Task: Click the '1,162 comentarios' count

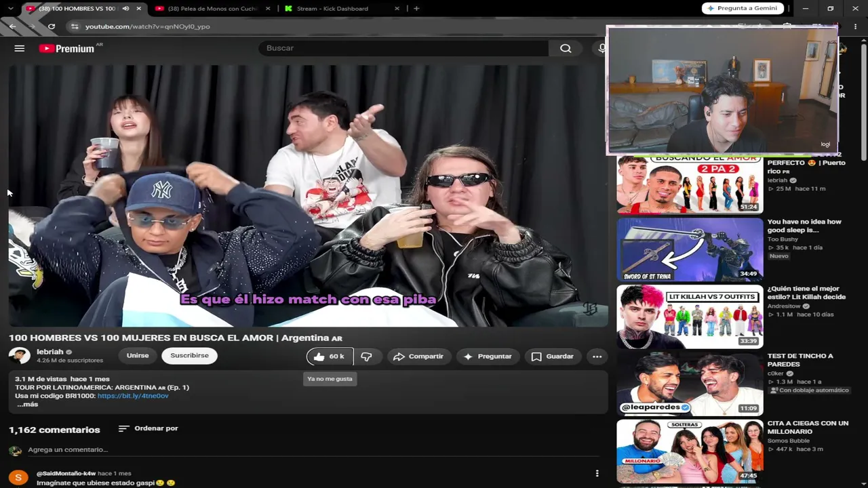Action: click(x=54, y=430)
